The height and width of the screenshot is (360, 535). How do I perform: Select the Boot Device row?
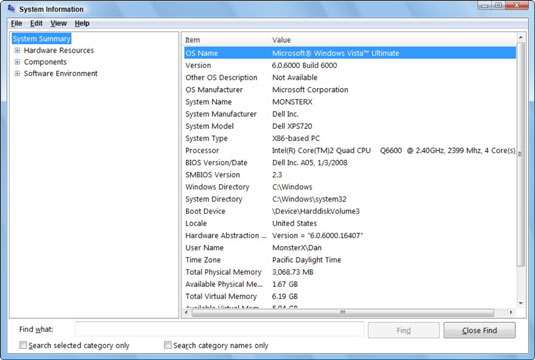[350, 211]
